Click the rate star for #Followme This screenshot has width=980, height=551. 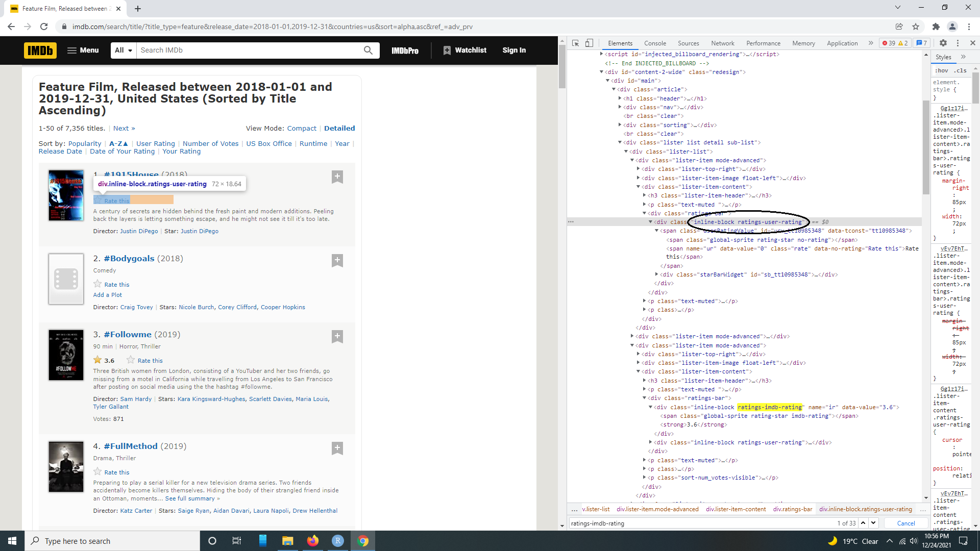tap(131, 360)
